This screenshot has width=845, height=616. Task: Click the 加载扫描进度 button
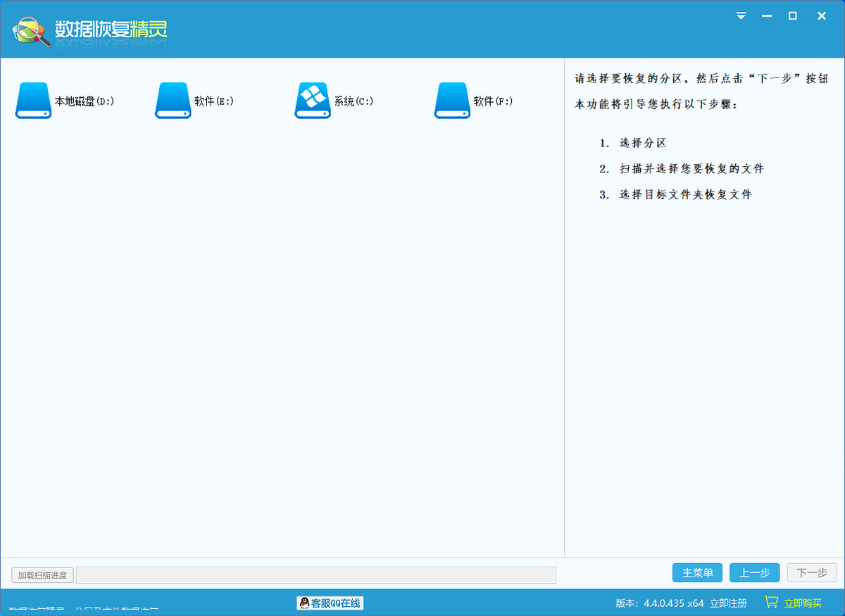click(x=43, y=575)
